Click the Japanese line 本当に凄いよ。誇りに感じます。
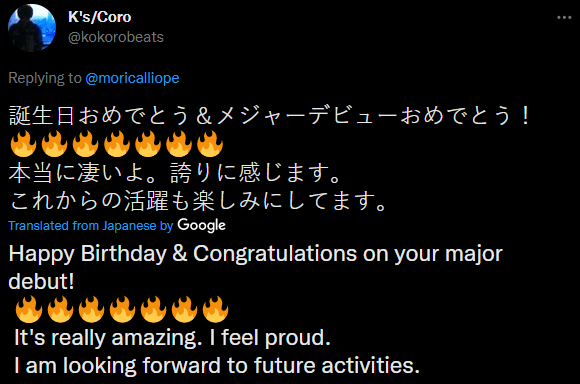Image resolution: width=580 pixels, height=384 pixels. [x=175, y=173]
